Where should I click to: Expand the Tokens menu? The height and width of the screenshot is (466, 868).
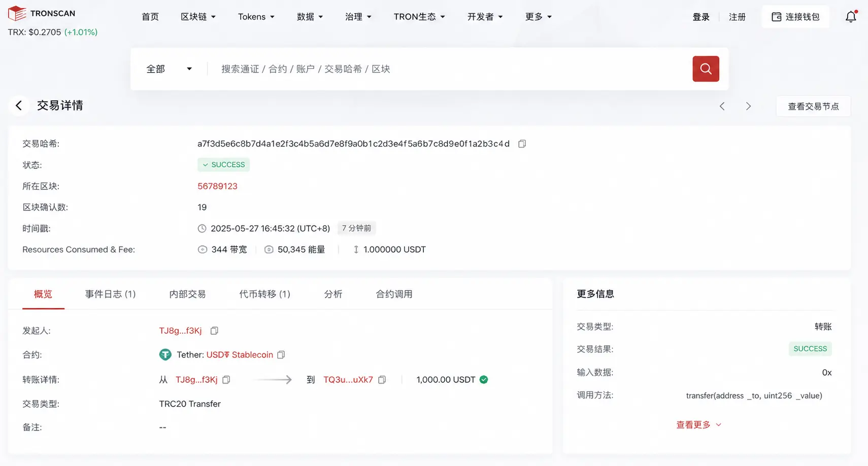click(x=256, y=17)
